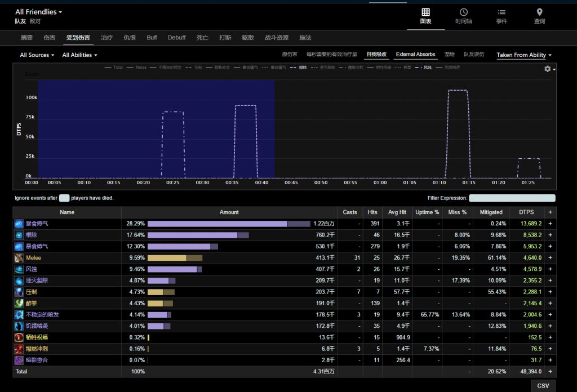Sort by the DTPS column header
Screen dimensions: 577x392
point(526,212)
